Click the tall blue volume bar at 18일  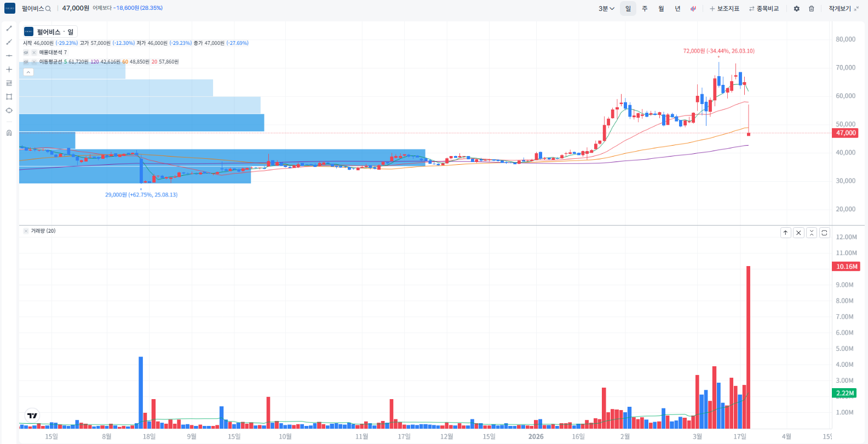(141, 393)
